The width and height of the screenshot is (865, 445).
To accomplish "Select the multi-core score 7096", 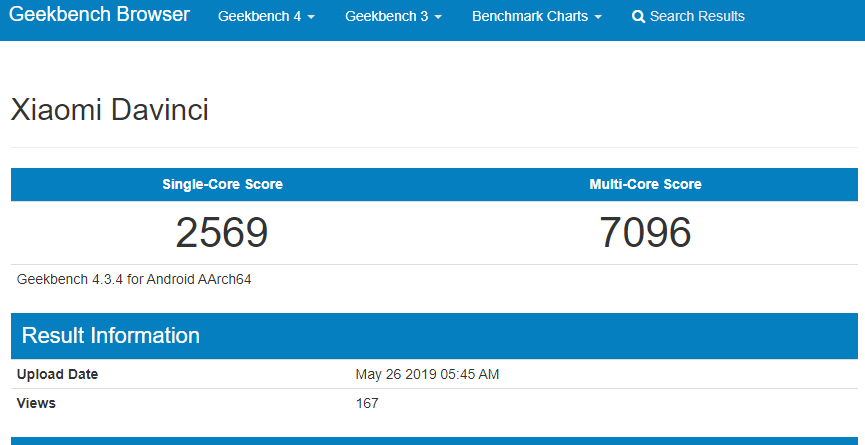I will 645,232.
